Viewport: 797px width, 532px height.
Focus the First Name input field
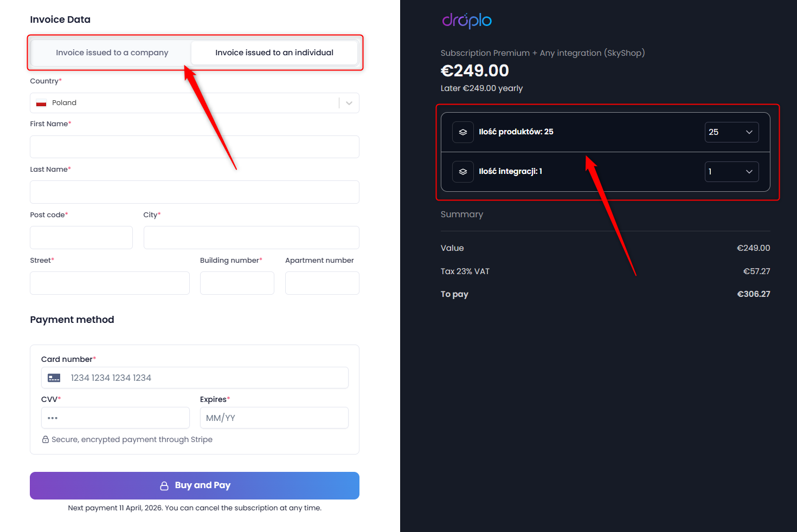click(x=195, y=147)
